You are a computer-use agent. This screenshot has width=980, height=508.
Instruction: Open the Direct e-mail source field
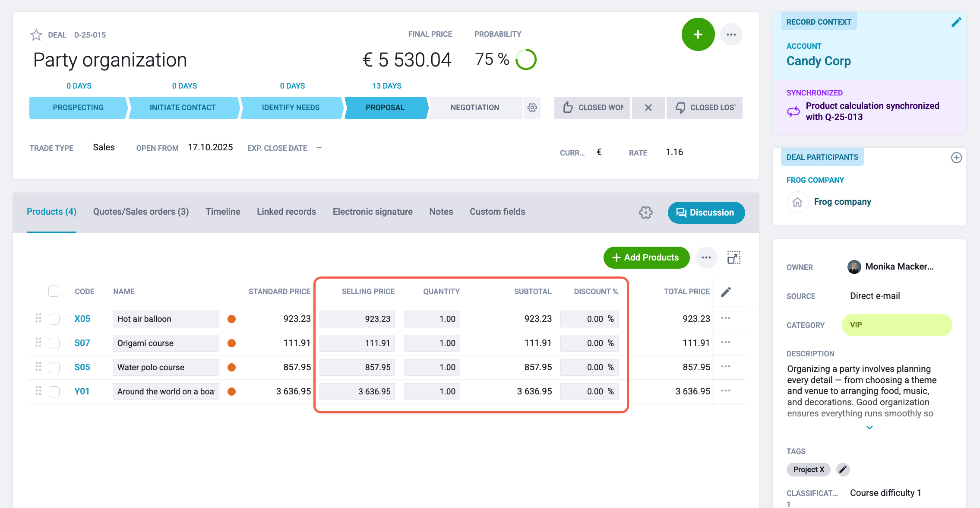tap(875, 296)
